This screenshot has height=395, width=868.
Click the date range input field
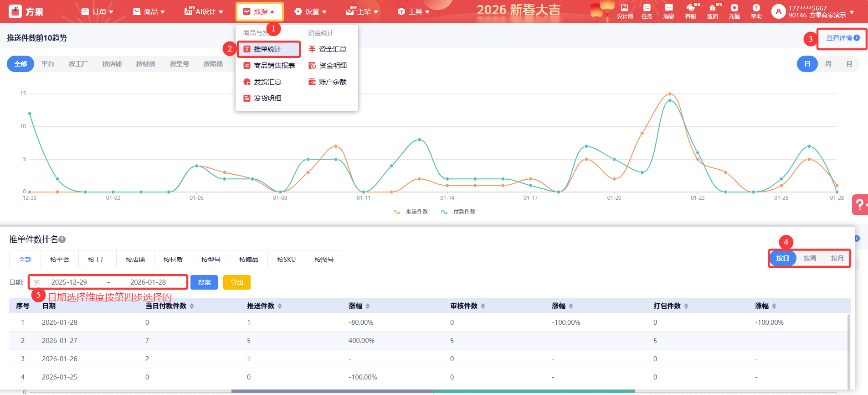coord(108,282)
